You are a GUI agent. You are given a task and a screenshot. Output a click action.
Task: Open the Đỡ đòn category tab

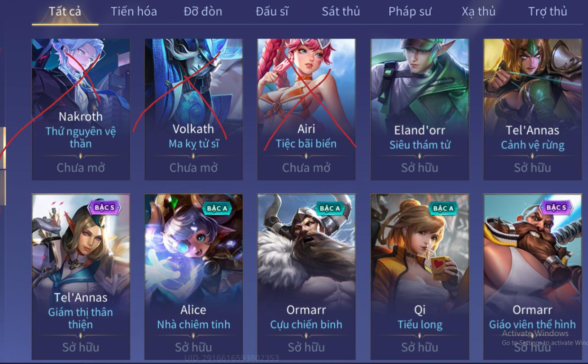[x=203, y=11]
